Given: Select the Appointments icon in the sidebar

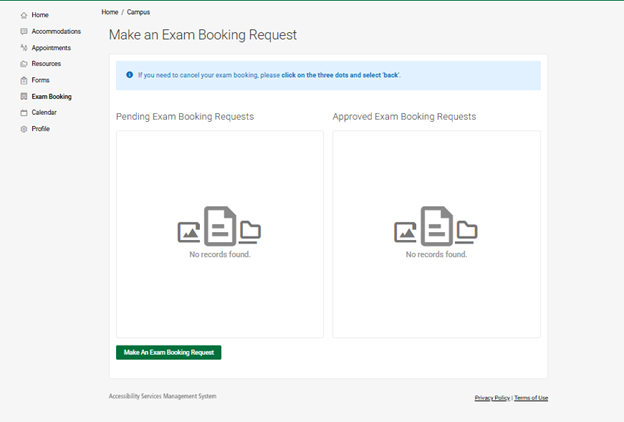Looking at the screenshot, I should pyautogui.click(x=24, y=48).
